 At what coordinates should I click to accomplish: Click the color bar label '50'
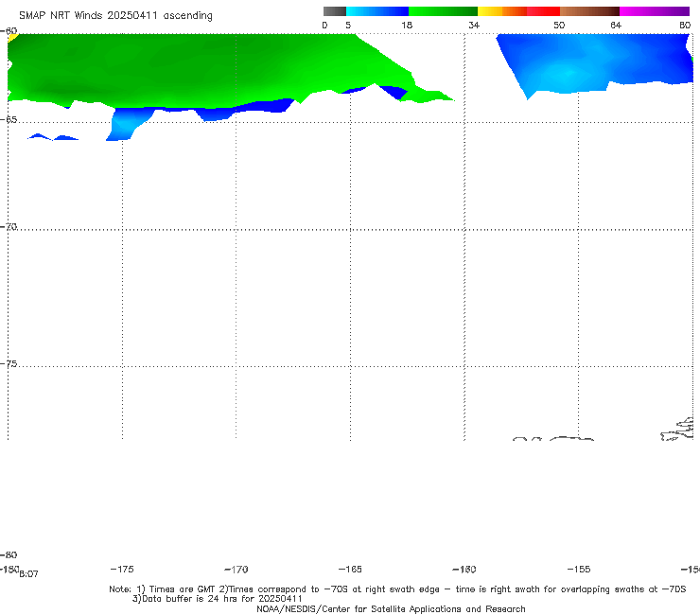(559, 26)
